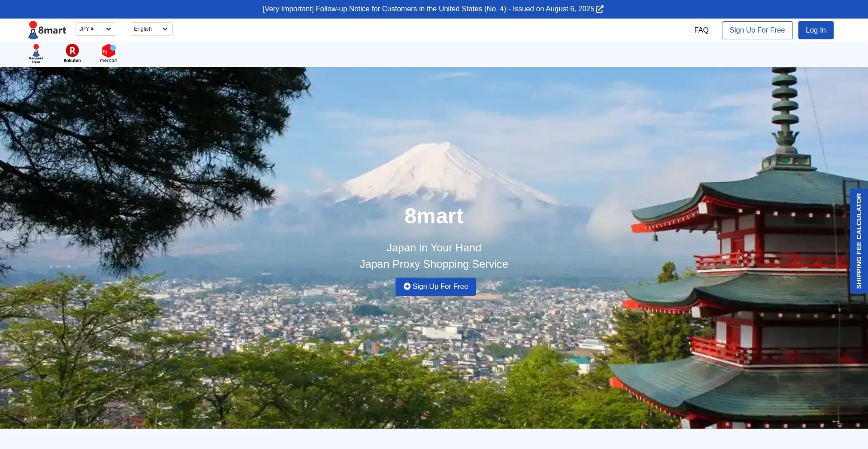Viewport: 868px width, 449px height.
Task: Click the chevron arrow beside JPY ¥
Action: 108,29
